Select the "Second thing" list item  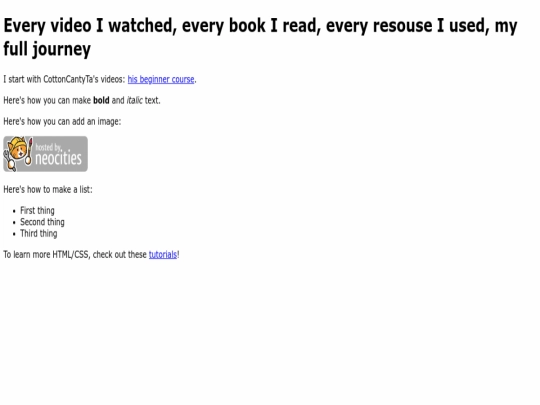pos(42,222)
